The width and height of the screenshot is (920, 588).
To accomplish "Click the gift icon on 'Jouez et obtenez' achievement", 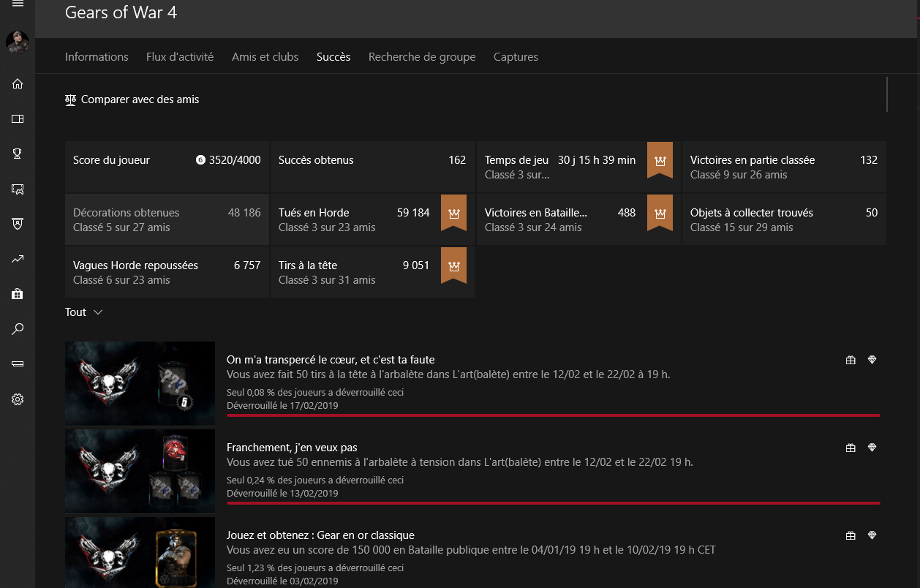I will 851,535.
